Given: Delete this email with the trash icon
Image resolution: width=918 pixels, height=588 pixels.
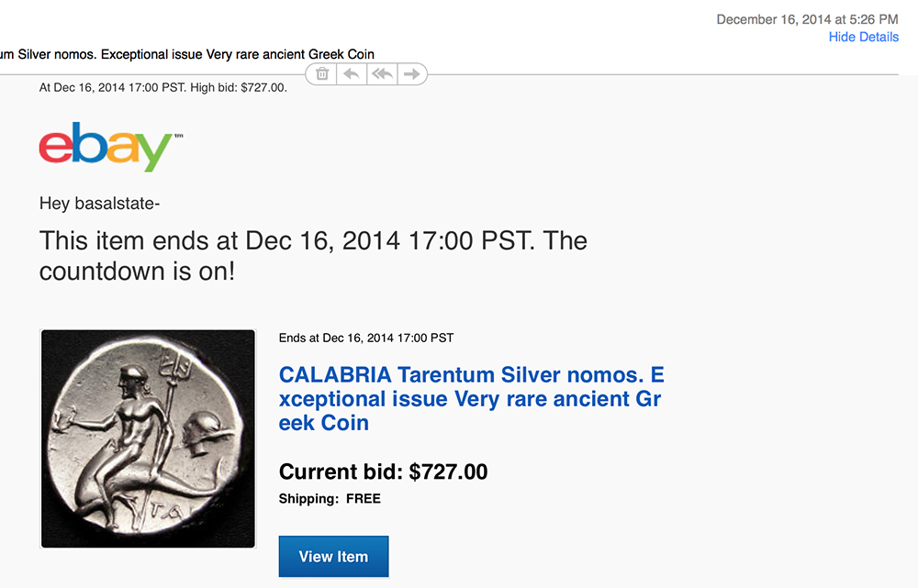Looking at the screenshot, I should pyautogui.click(x=322, y=74).
